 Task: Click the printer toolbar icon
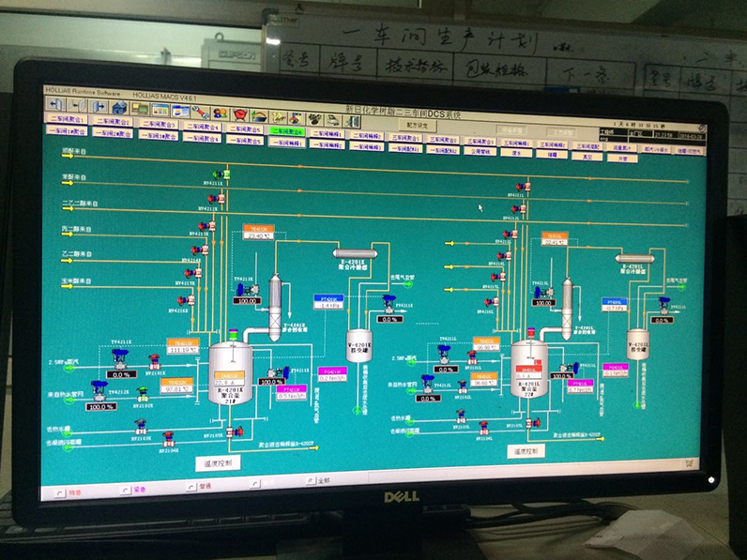(332, 119)
